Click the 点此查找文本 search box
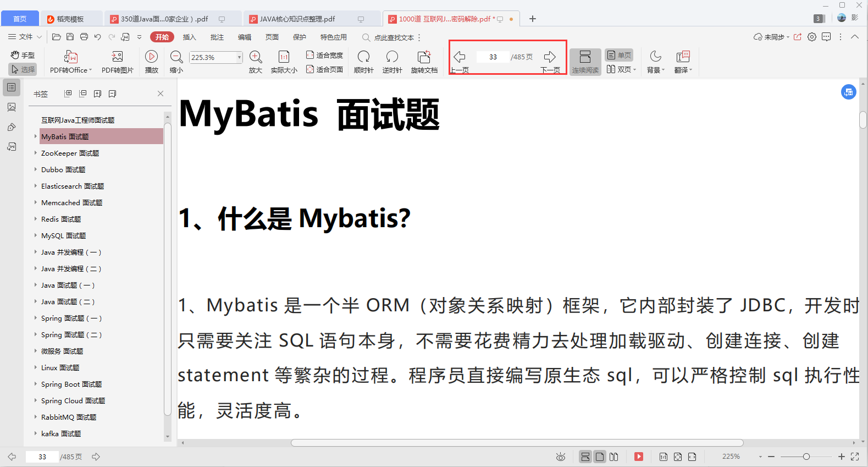Image resolution: width=868 pixels, height=467 pixels. click(389, 37)
